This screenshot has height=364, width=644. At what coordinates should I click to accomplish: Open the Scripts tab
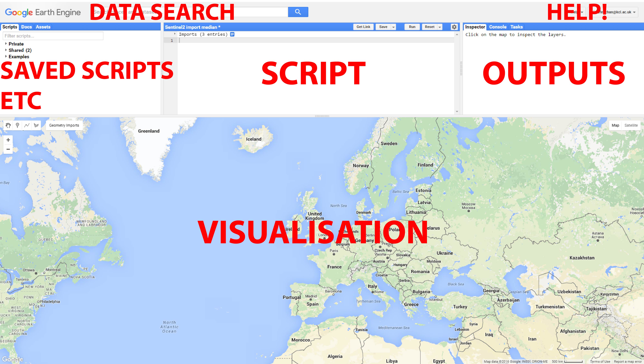coord(10,27)
